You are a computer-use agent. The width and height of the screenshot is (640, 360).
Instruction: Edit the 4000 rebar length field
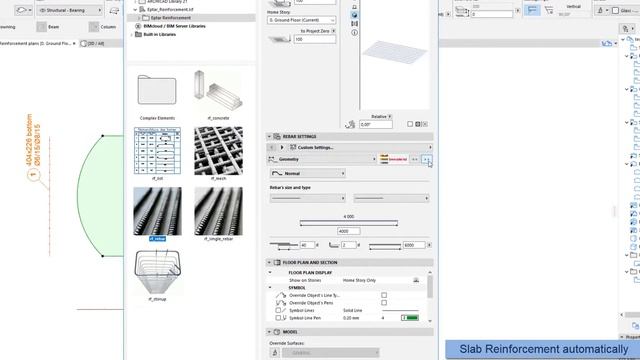349,231
